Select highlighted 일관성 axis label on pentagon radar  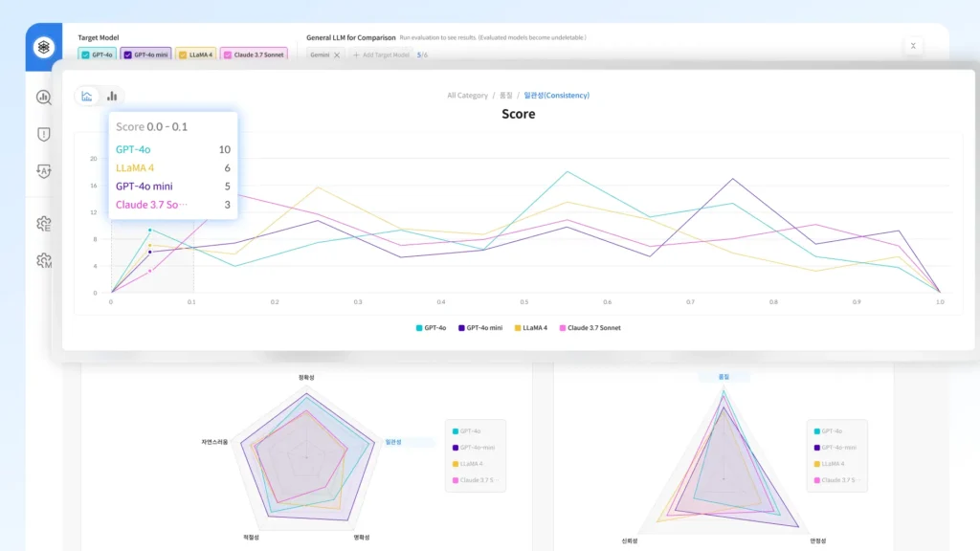pos(393,442)
